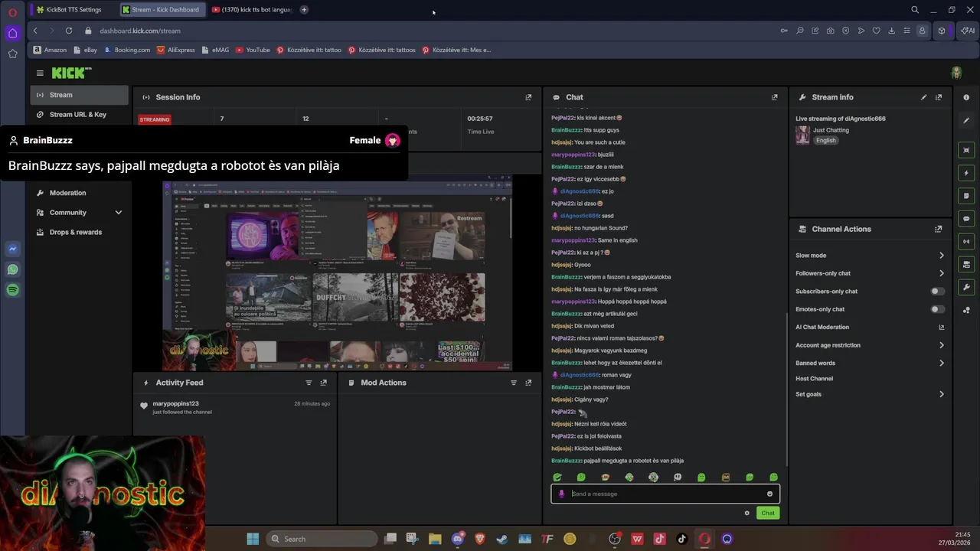This screenshot has width=980, height=551.
Task: Focus the Send a message field
Action: point(665,494)
